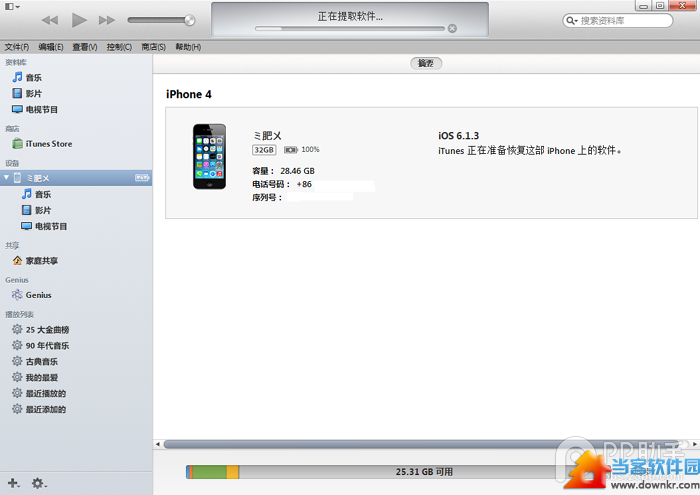Screen dimensions: 700x495
Task: Open the settings gear action menu
Action: tap(39, 483)
